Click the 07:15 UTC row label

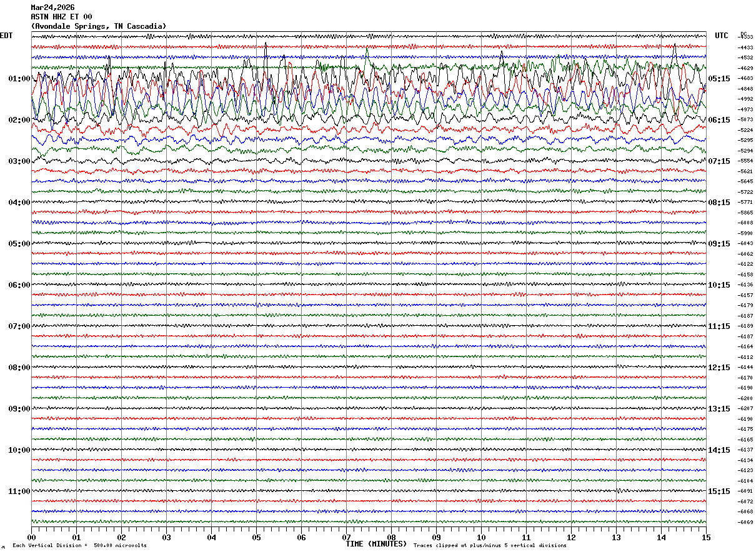click(719, 161)
